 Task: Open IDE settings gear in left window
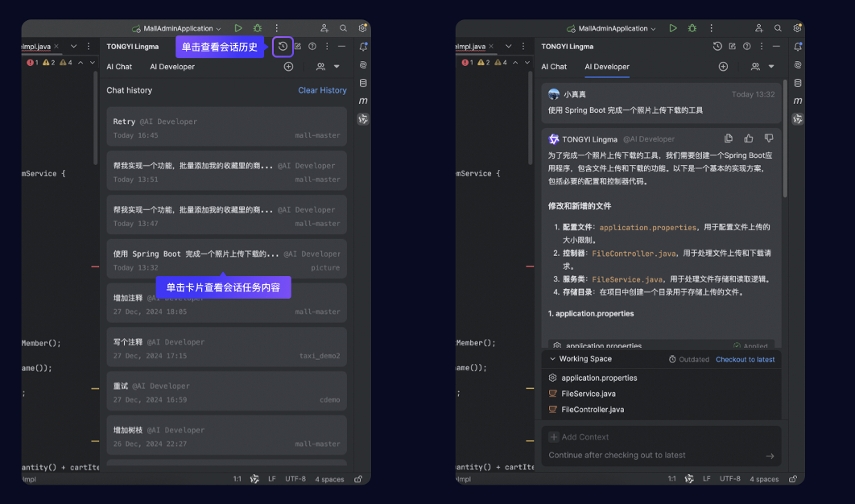click(x=362, y=28)
